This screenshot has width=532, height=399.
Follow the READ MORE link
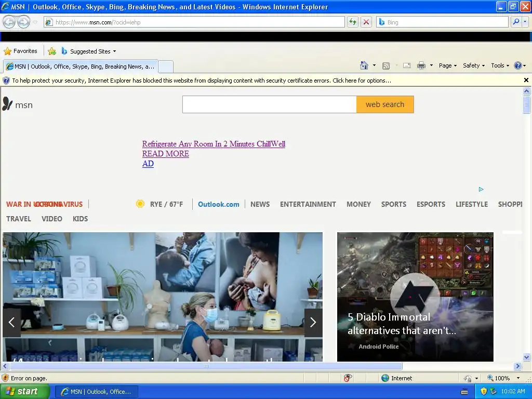click(166, 154)
